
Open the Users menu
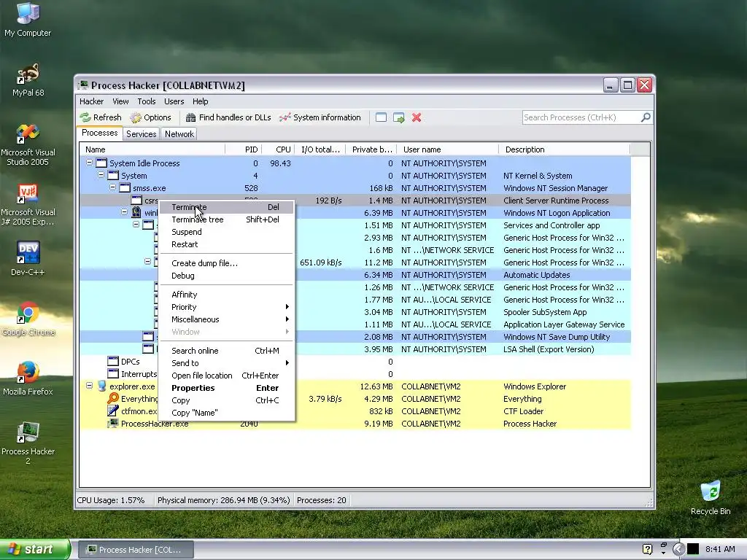click(x=174, y=101)
